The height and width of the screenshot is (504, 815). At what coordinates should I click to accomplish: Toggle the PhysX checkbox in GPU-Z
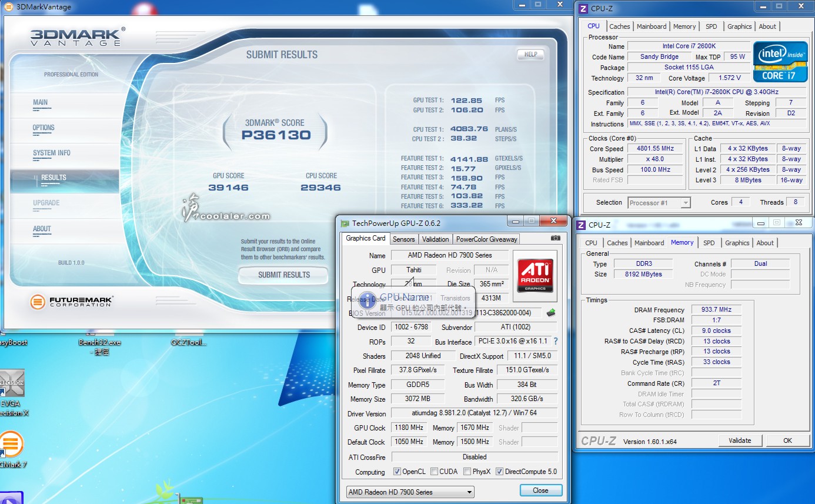point(467,472)
